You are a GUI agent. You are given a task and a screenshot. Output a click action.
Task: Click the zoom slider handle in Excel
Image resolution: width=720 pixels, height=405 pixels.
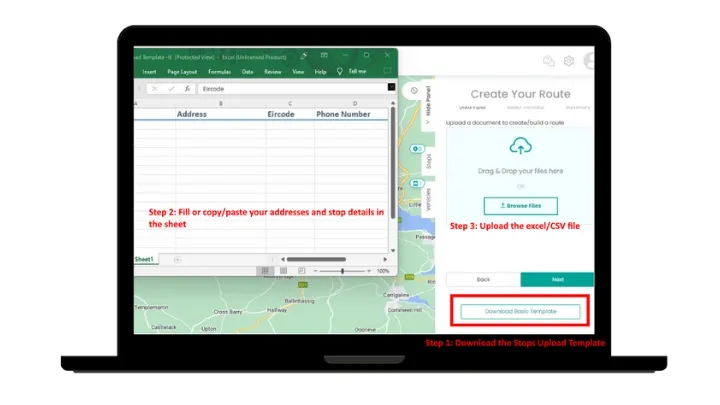342,271
